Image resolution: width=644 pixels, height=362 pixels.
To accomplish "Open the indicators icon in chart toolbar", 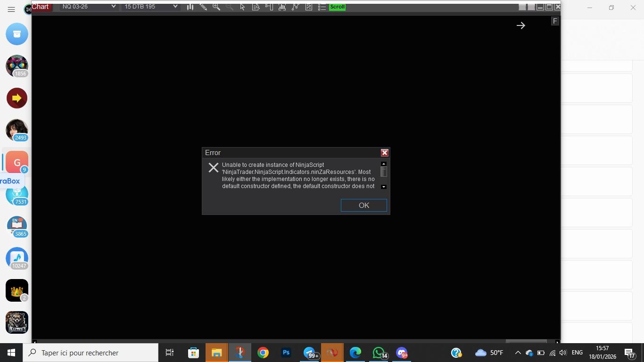I will (x=282, y=7).
